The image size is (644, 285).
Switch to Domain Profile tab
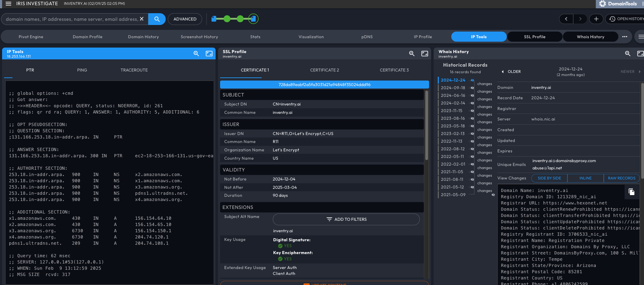(87, 37)
